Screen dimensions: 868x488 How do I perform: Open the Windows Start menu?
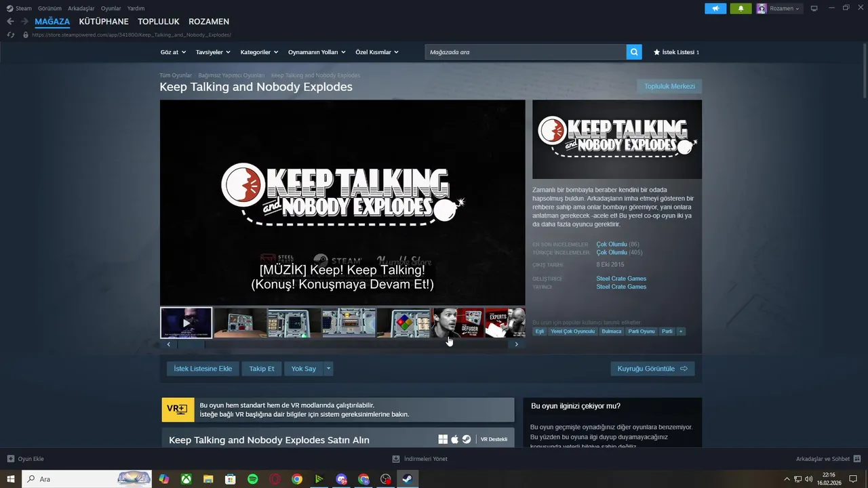tap(11, 479)
